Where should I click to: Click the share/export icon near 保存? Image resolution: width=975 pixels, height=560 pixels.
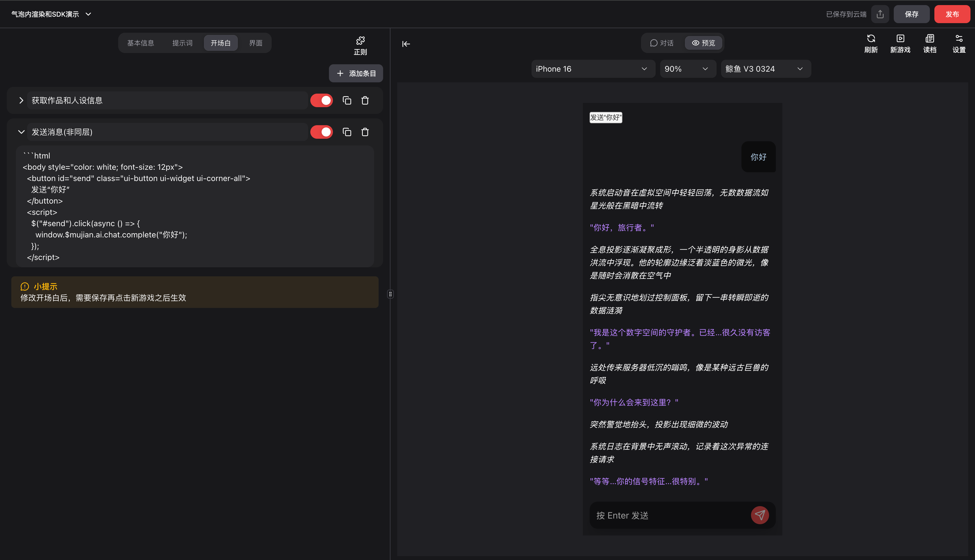tap(880, 14)
